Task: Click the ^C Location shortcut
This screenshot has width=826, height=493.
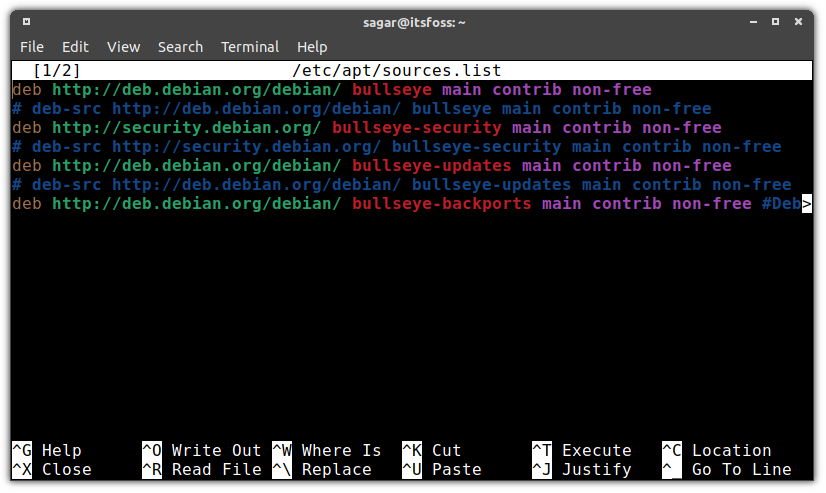Action: (716, 450)
